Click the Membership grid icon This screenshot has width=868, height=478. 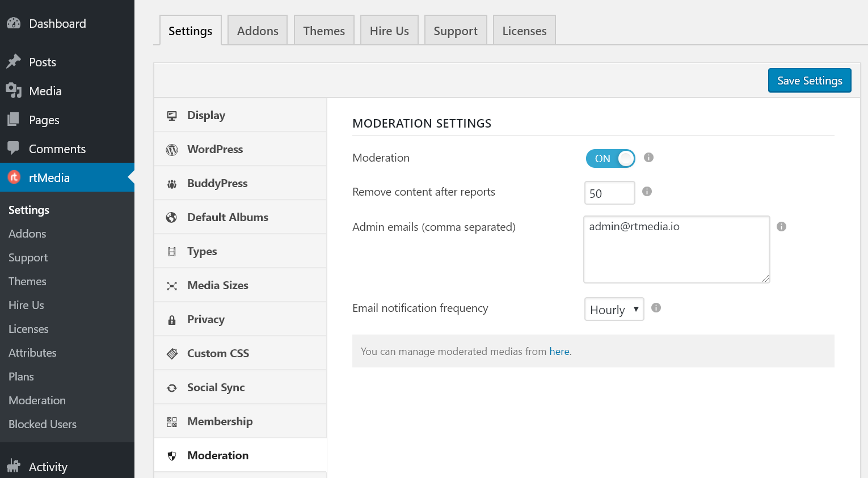pos(172,421)
